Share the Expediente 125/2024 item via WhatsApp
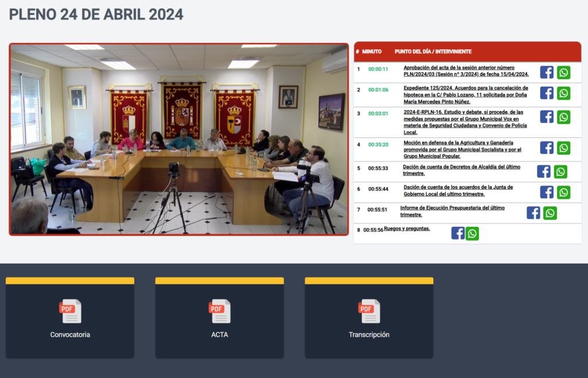The image size is (588, 378). coord(563,93)
